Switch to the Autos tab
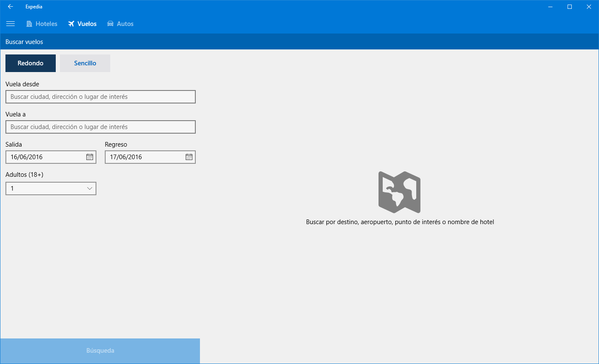This screenshot has height=364, width=599. click(x=120, y=24)
